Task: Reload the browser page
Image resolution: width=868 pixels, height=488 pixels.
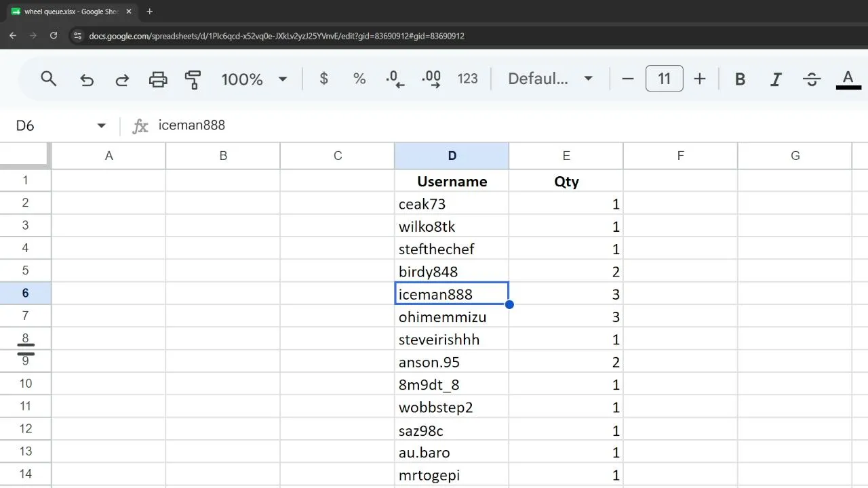Action: point(54,36)
